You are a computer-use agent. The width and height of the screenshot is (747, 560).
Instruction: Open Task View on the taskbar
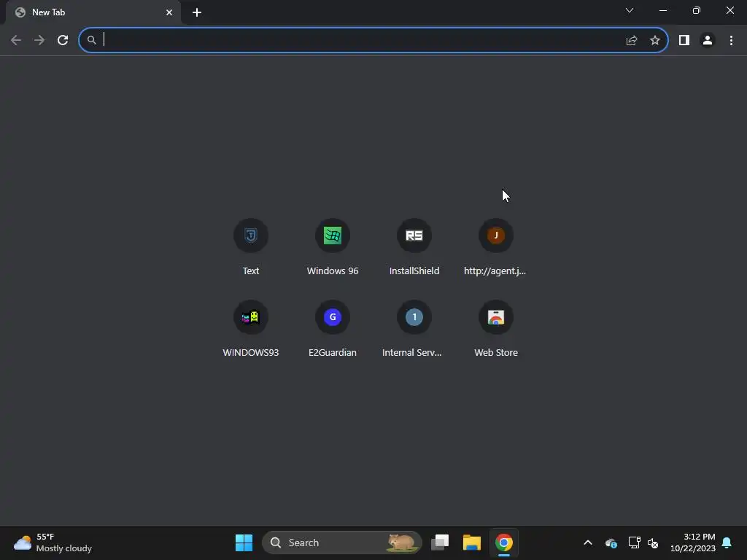coord(440,542)
